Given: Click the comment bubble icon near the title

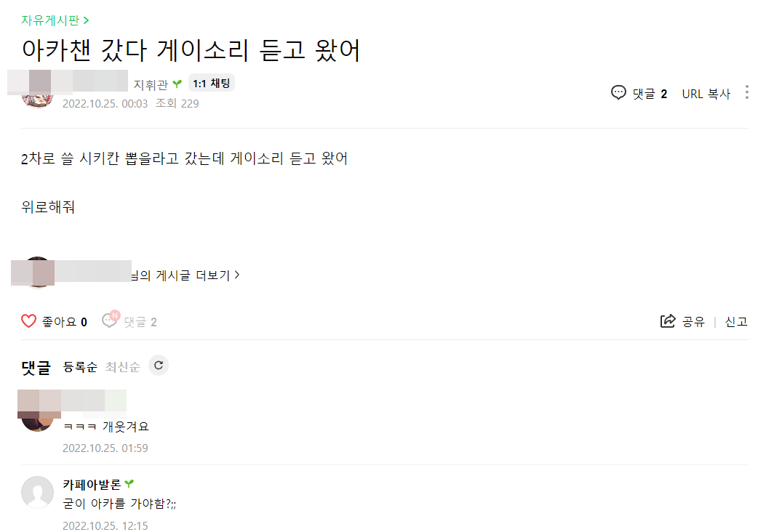Looking at the screenshot, I should coord(618,93).
